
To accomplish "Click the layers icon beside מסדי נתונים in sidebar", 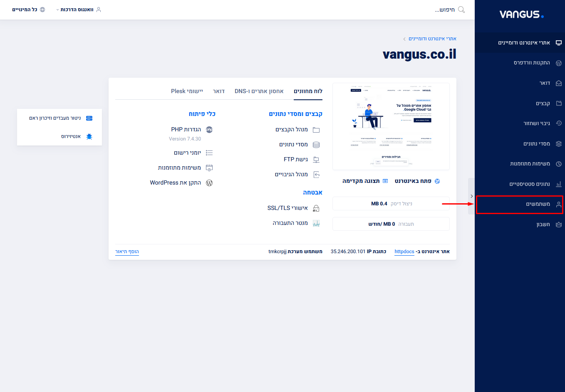I will [559, 144].
